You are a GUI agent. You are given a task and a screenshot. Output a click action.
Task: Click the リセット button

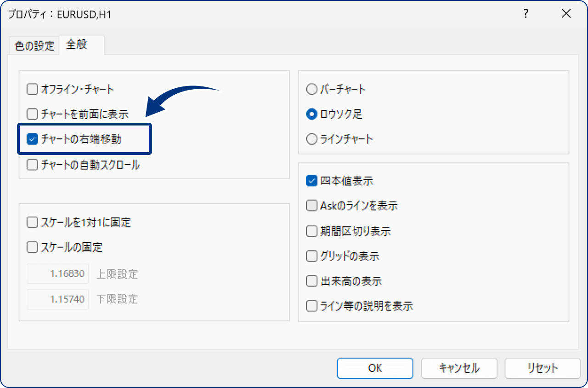[542, 368]
